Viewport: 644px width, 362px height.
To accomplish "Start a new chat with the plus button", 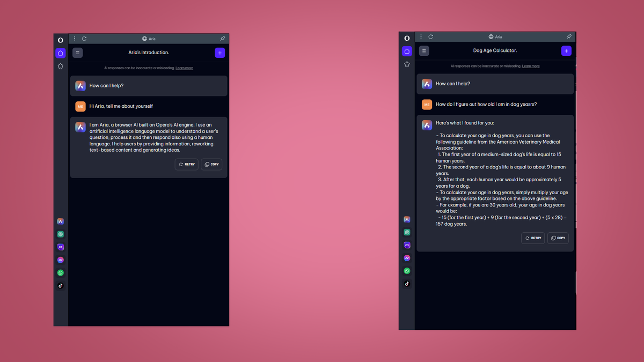I will [x=219, y=53].
